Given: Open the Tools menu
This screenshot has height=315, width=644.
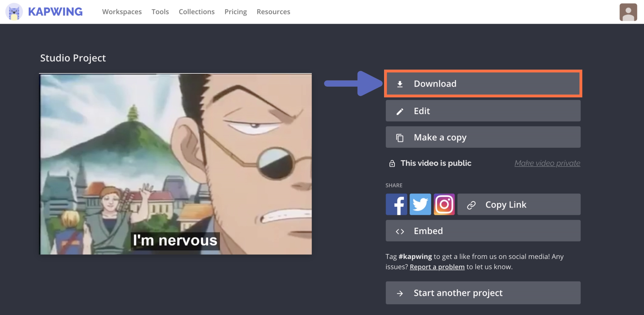Looking at the screenshot, I should [160, 11].
